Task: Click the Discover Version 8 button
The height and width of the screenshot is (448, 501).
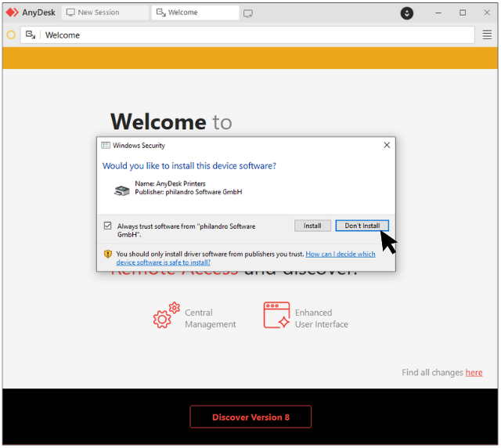Action: pos(250,417)
